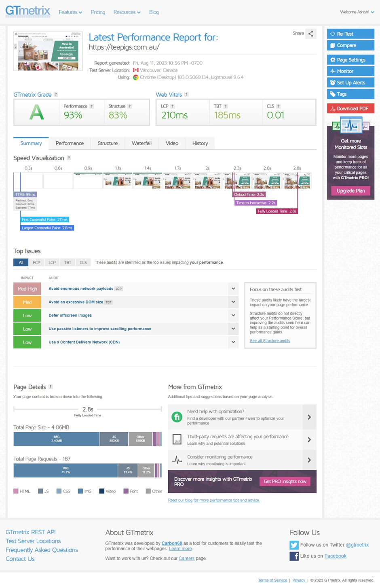Click the Compare button
The height and width of the screenshot is (588, 380).
350,45
